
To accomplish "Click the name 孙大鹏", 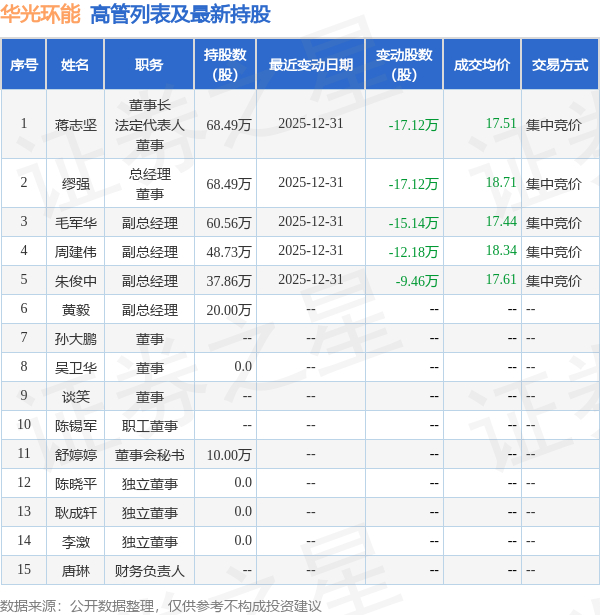I will pyautogui.click(x=76, y=339).
